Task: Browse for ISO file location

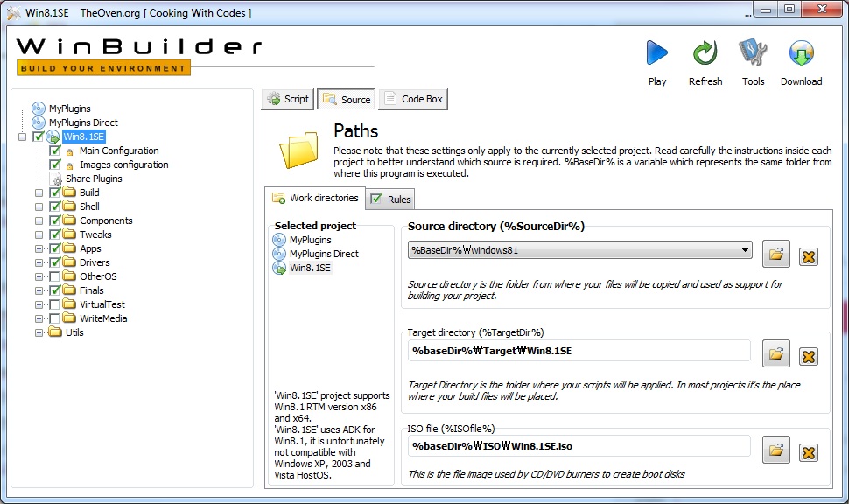Action: click(775, 450)
